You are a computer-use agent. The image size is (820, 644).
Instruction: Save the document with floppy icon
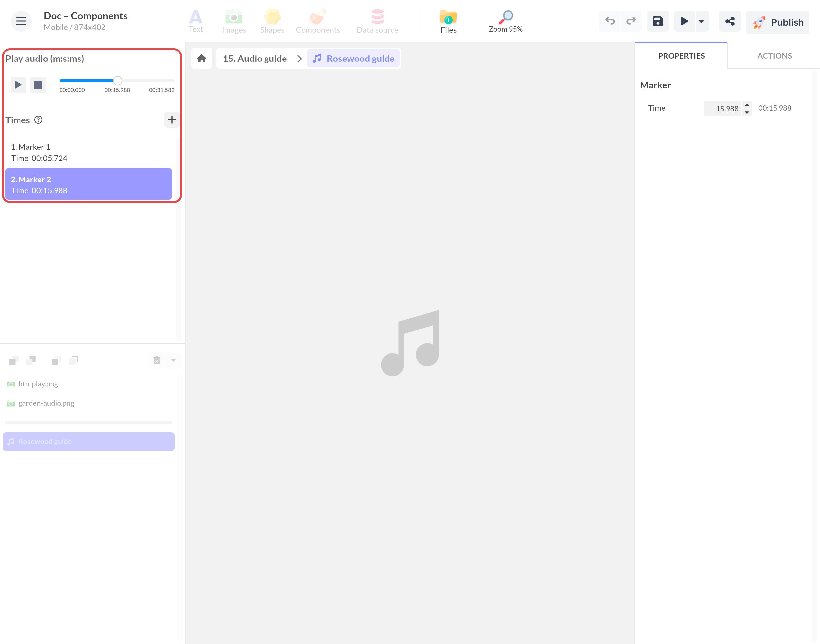658,21
